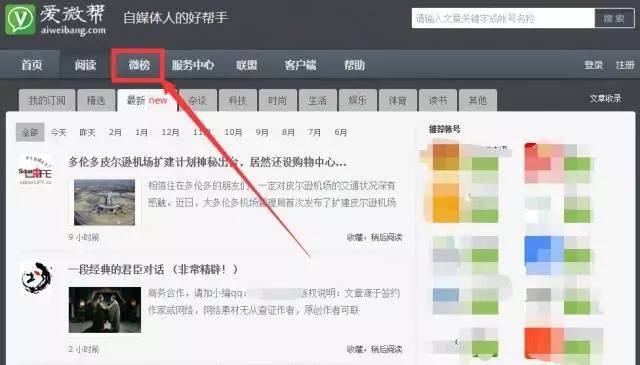Click the 注册 register link
The image size is (640, 365).
[x=625, y=65]
